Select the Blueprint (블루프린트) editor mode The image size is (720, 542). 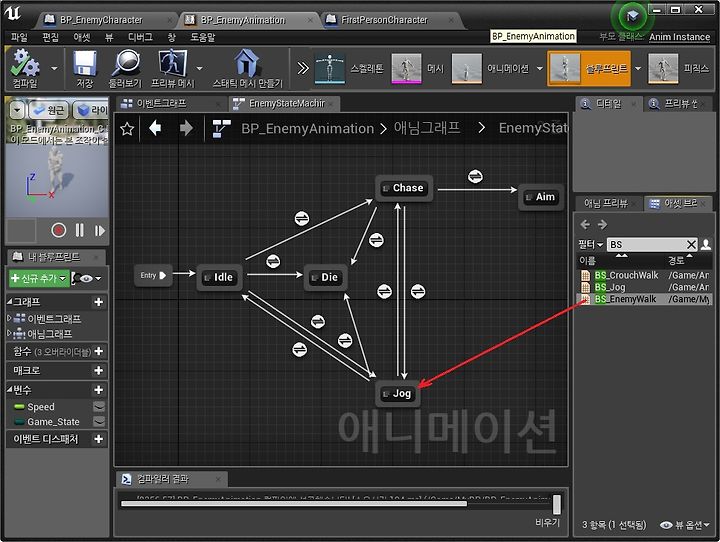[589, 68]
